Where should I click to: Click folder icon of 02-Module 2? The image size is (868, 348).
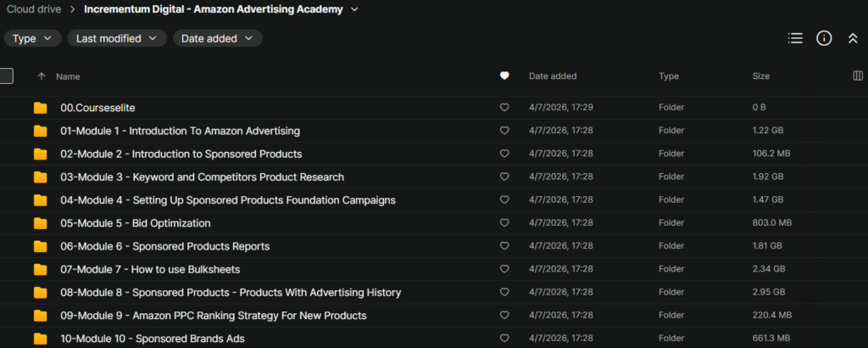(x=41, y=154)
